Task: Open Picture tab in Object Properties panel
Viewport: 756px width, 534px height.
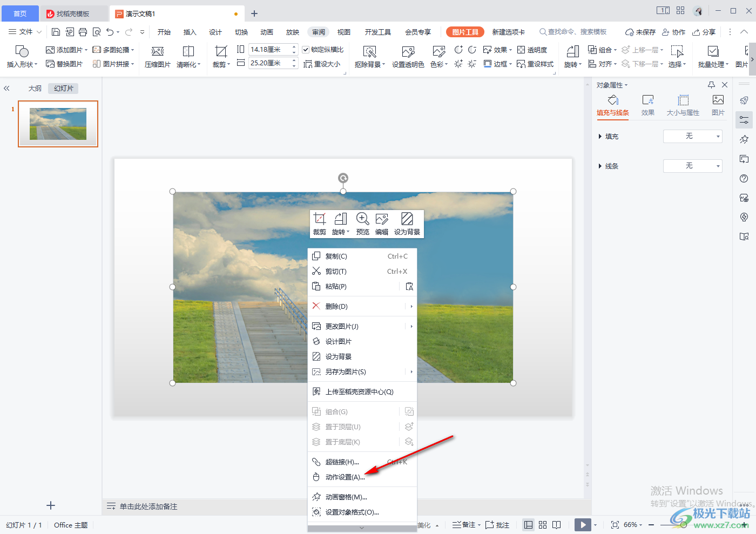Action: (x=718, y=105)
